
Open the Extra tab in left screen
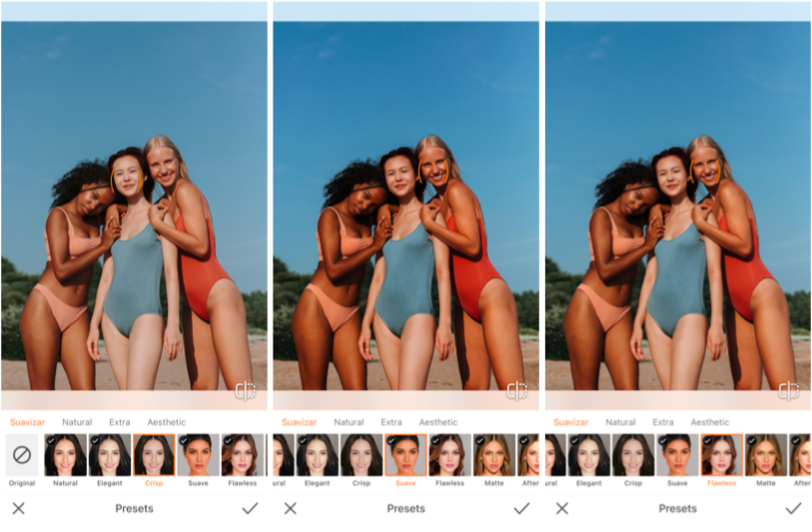pyautogui.click(x=120, y=422)
